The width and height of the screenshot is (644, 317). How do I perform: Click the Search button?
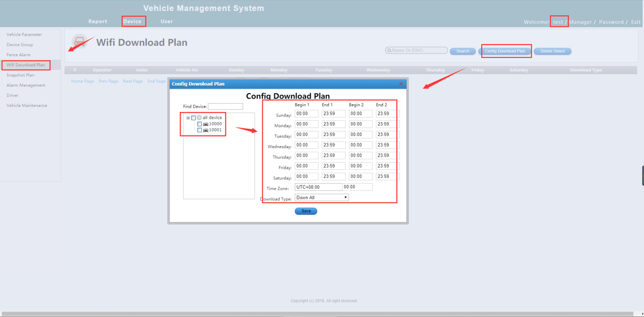(463, 51)
